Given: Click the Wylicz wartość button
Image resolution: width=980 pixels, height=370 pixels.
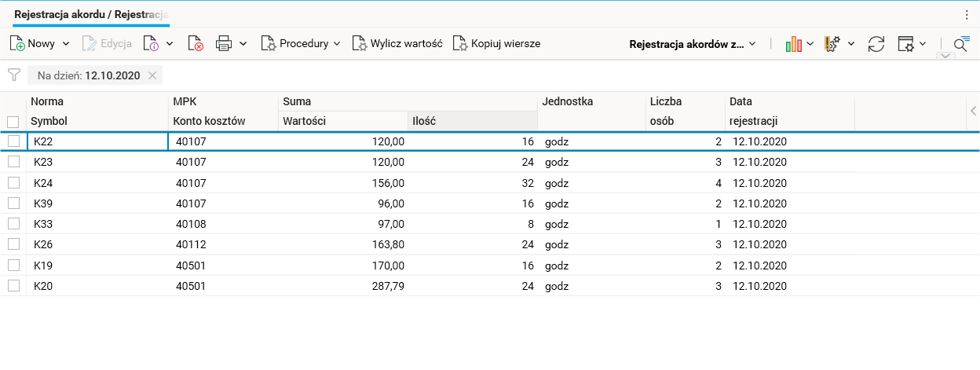Looking at the screenshot, I should pyautogui.click(x=397, y=44).
